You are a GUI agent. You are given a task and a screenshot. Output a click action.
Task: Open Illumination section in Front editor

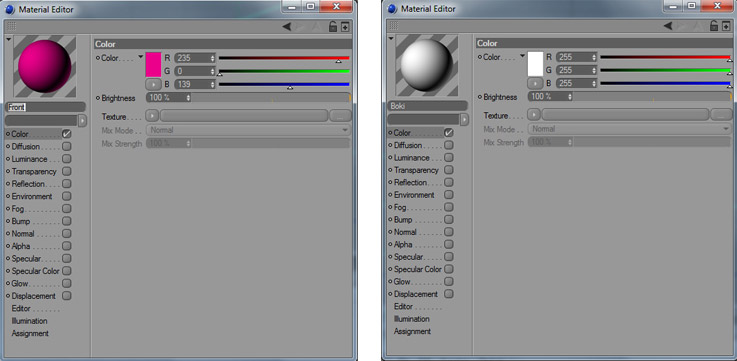[x=30, y=321]
